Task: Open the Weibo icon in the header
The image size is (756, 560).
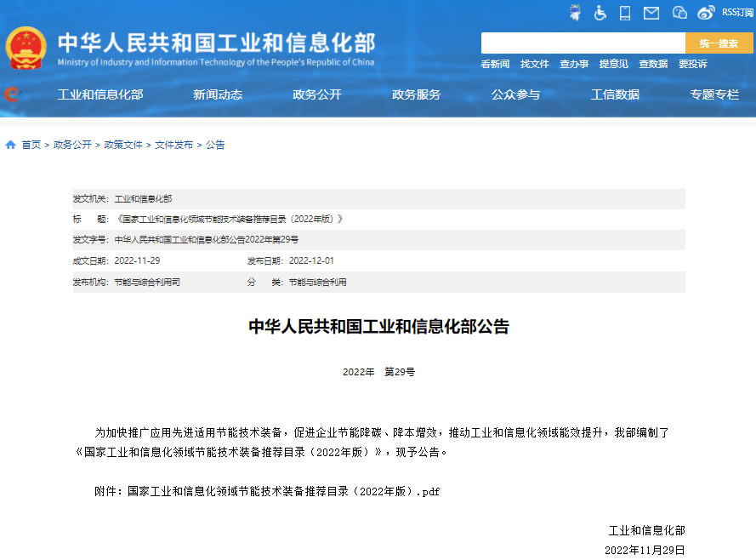Action: (704, 12)
